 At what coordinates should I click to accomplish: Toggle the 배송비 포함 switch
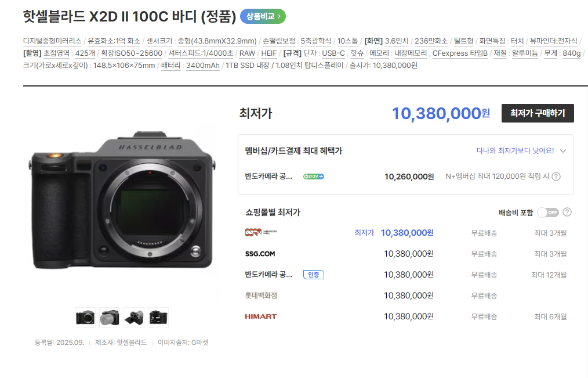pyautogui.click(x=548, y=213)
